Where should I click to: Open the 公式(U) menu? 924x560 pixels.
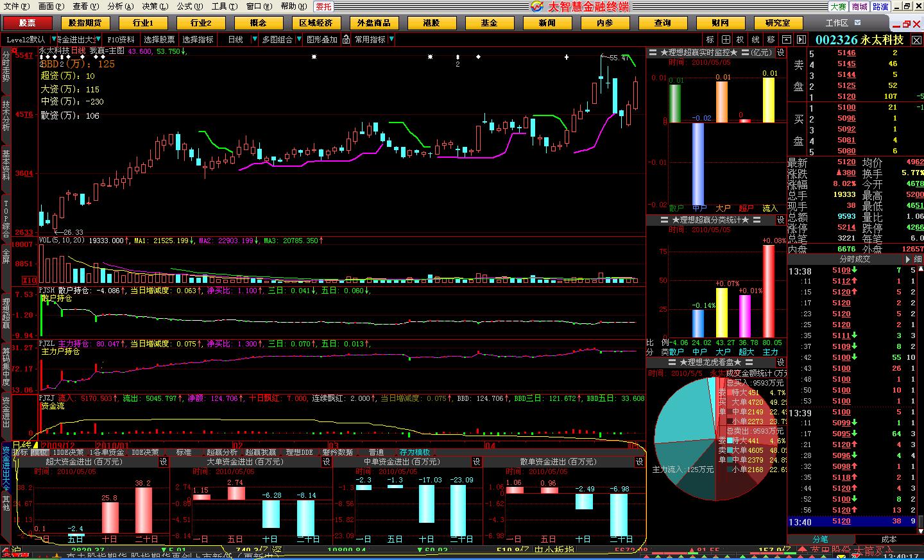click(190, 6)
